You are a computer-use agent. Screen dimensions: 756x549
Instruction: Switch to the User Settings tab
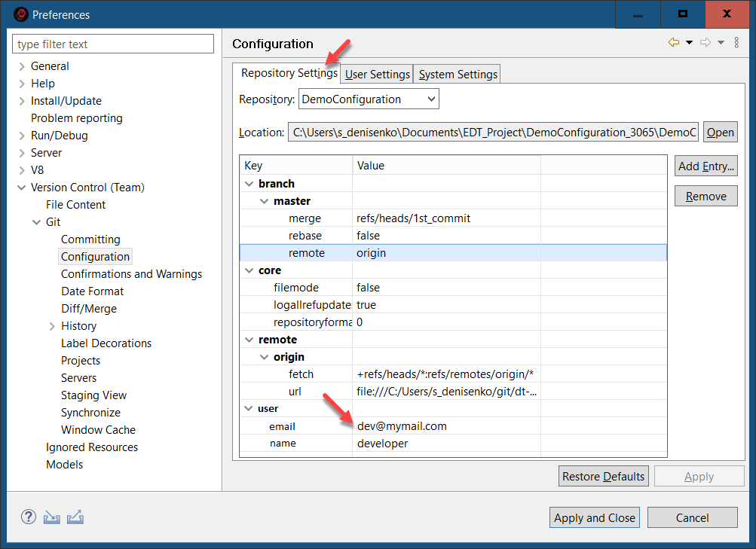pyautogui.click(x=377, y=74)
